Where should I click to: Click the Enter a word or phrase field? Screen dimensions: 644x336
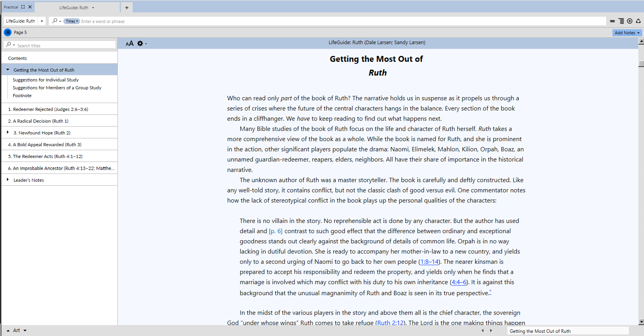click(x=343, y=21)
